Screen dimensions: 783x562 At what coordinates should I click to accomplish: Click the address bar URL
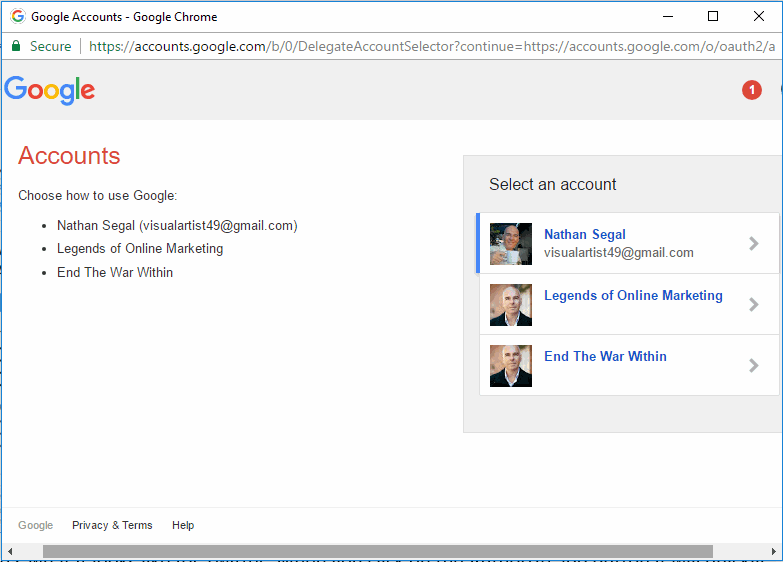coord(432,46)
